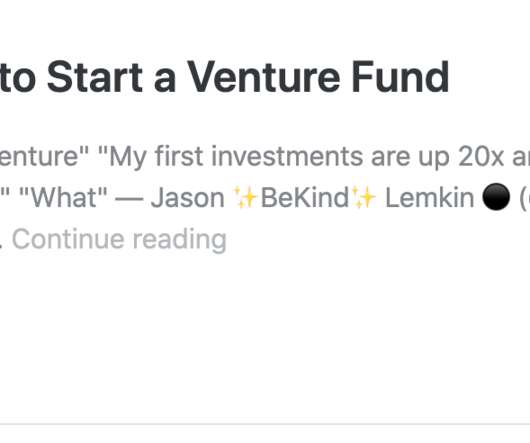Click the quoted word "What"
Screen dimensions: 530x443
click(63, 198)
